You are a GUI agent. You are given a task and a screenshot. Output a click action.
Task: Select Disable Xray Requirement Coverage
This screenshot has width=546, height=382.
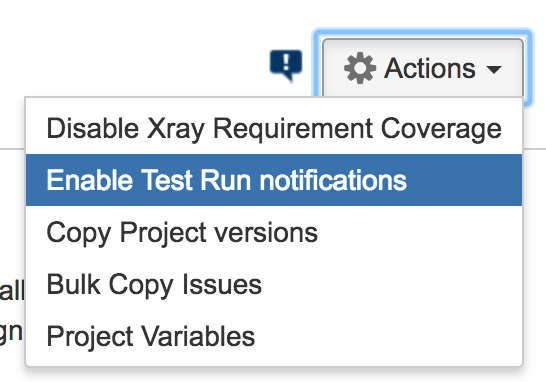coord(274,128)
